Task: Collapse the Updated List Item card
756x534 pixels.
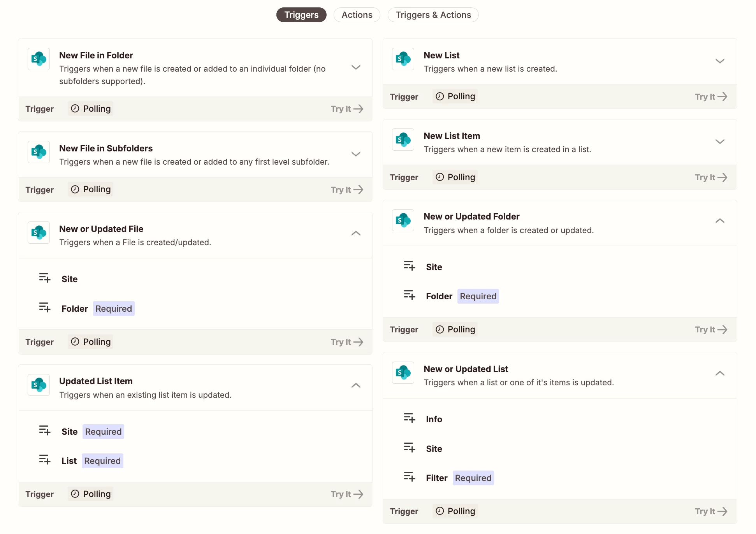Action: pyautogui.click(x=356, y=385)
